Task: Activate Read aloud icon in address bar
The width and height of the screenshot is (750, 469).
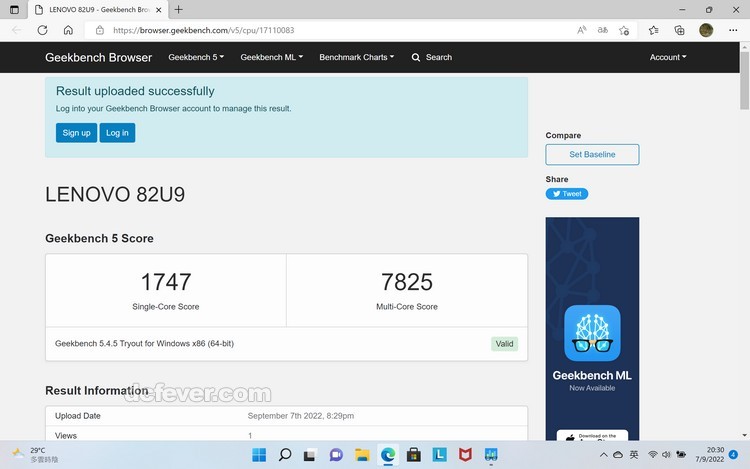Action: pyautogui.click(x=582, y=30)
